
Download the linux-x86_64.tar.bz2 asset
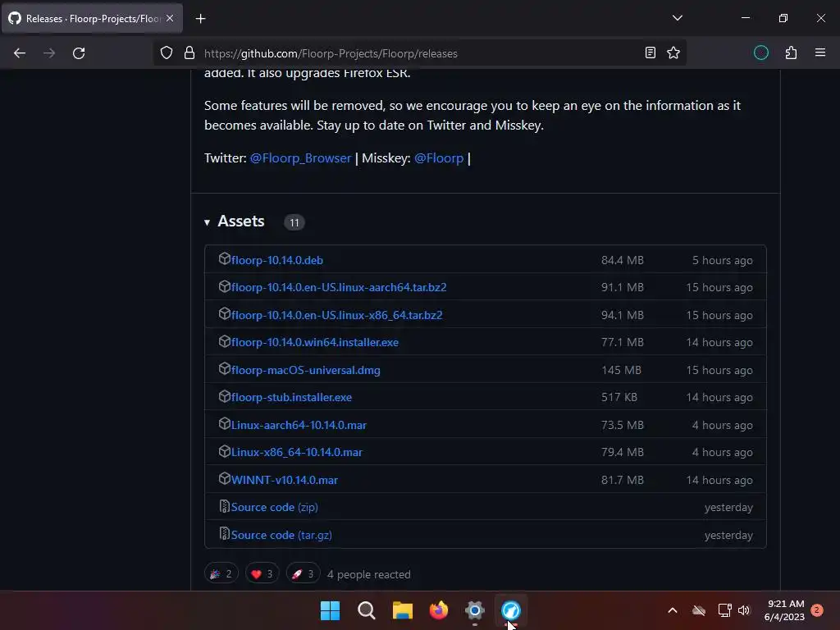pyautogui.click(x=337, y=315)
